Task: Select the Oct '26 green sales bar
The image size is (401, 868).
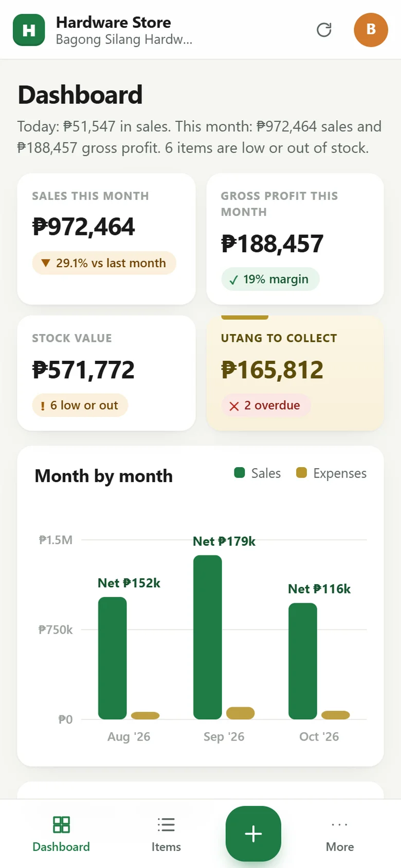Action: coord(303,661)
